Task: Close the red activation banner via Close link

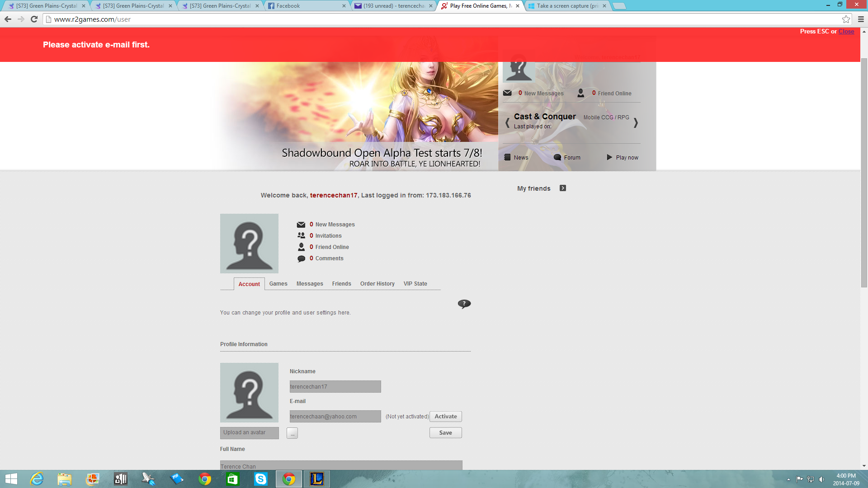Action: click(846, 31)
